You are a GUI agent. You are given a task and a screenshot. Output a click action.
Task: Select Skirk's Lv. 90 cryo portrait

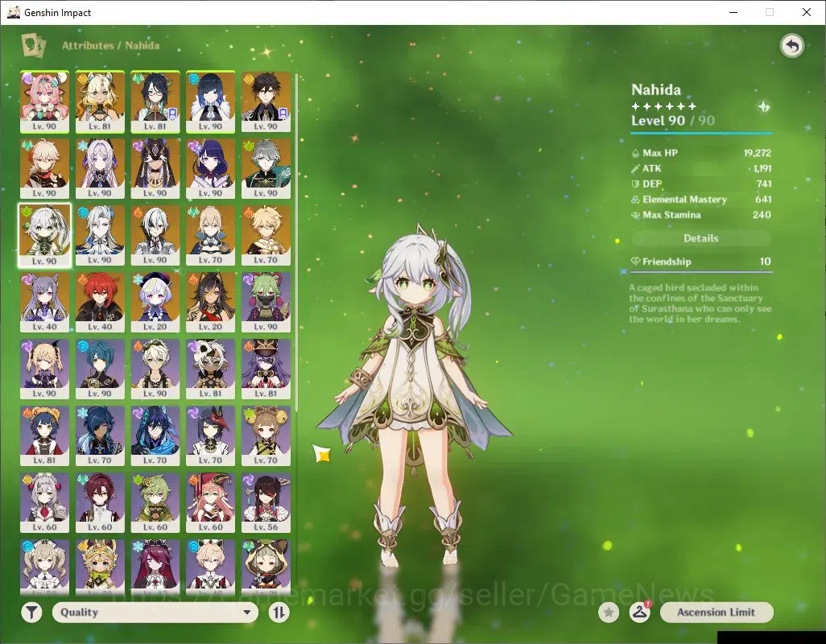[x=100, y=168]
